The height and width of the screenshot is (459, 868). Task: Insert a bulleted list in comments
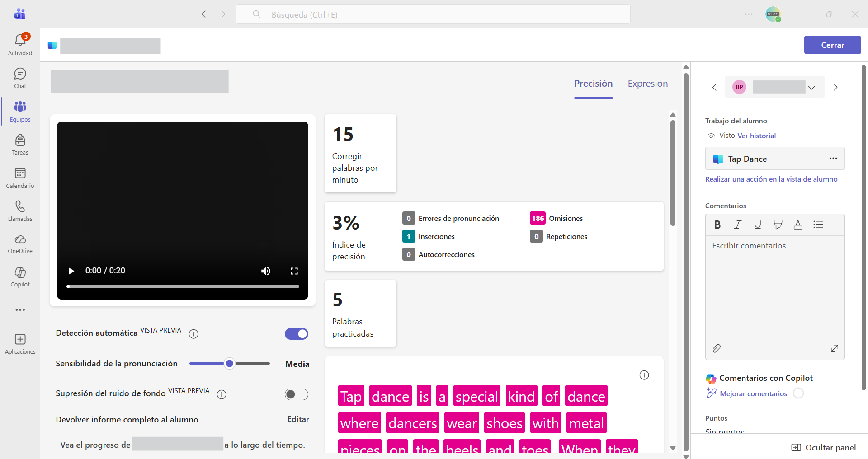pyautogui.click(x=818, y=225)
